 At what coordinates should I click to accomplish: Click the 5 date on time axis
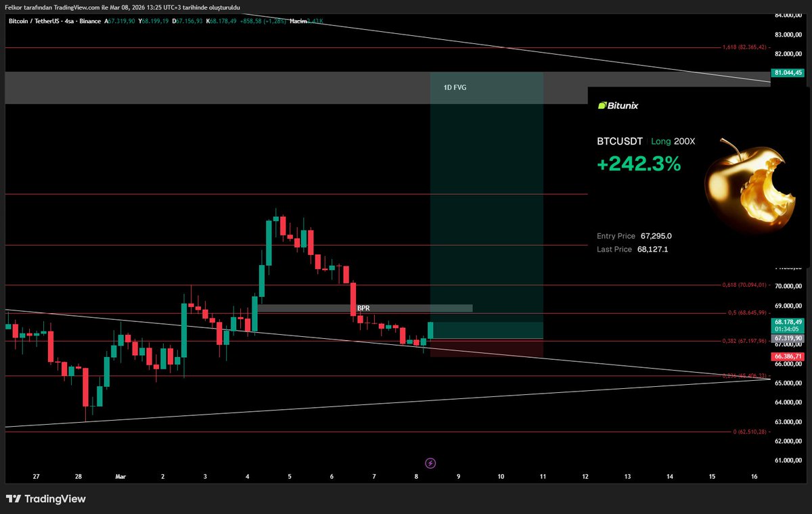click(290, 476)
